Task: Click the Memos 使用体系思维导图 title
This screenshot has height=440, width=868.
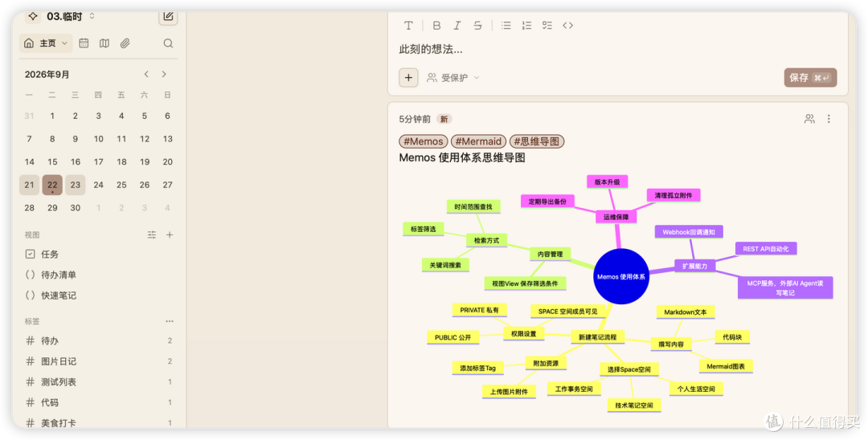Action: point(462,158)
